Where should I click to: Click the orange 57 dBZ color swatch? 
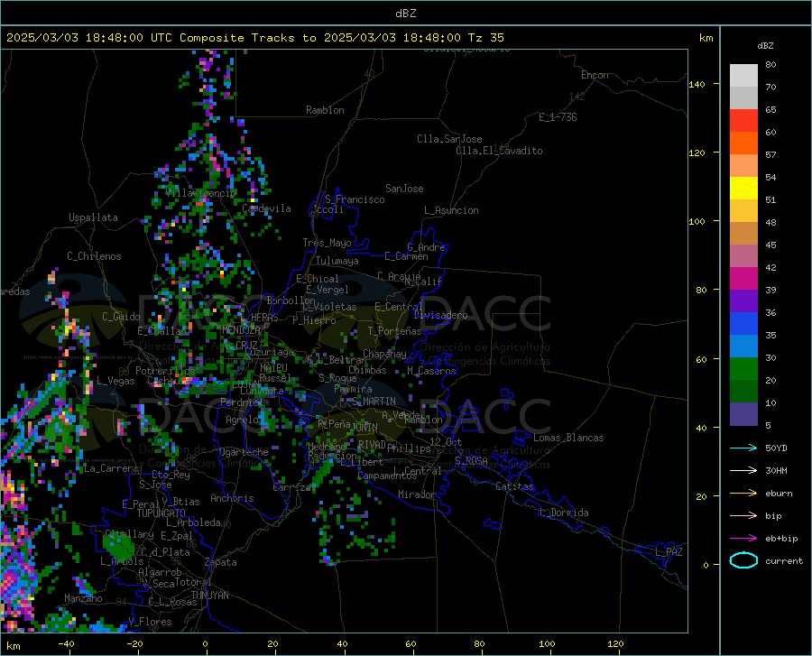[743, 143]
